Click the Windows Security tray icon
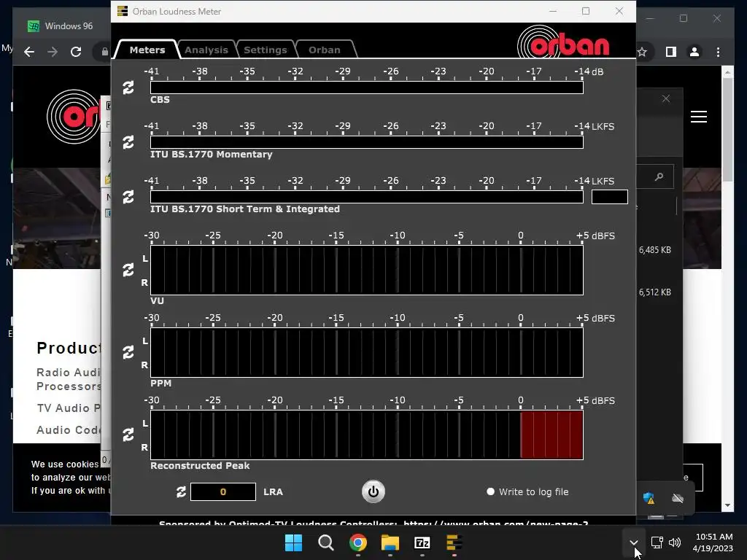The width and height of the screenshot is (747, 560). pos(649,499)
